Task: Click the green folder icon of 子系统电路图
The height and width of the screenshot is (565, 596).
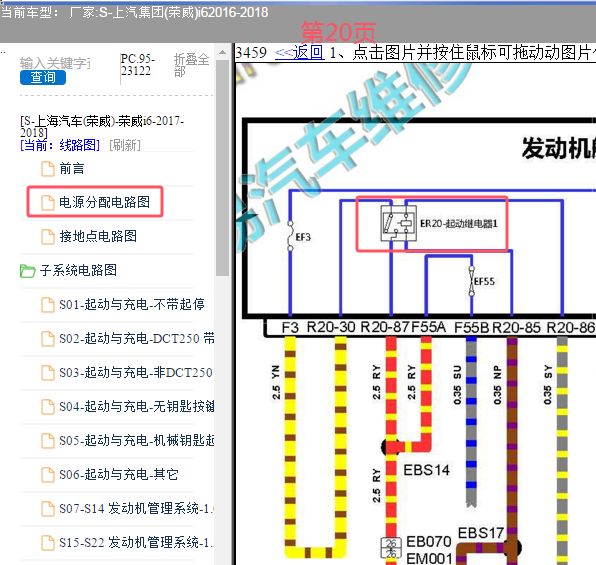Action: tap(27, 271)
